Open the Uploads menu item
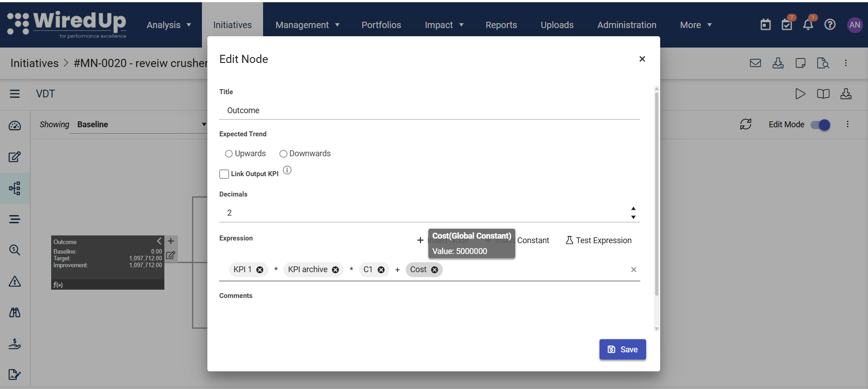This screenshot has height=389, width=868. tap(557, 25)
